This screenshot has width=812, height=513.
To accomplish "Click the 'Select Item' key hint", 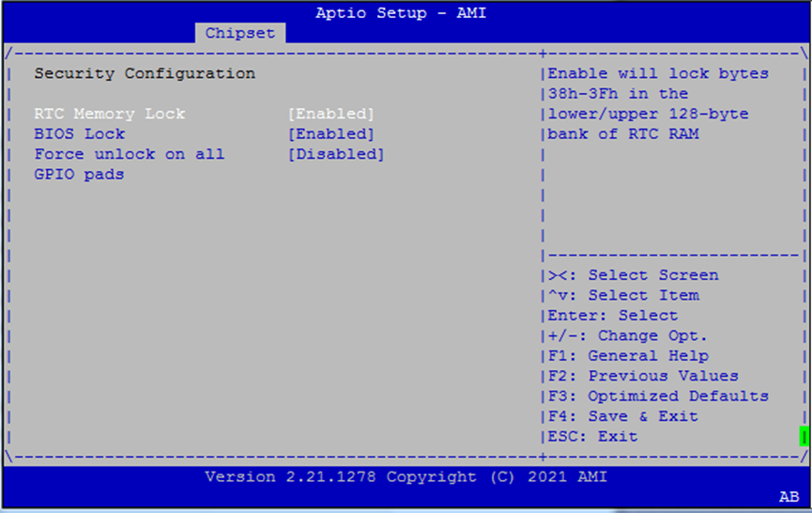I will click(x=623, y=295).
